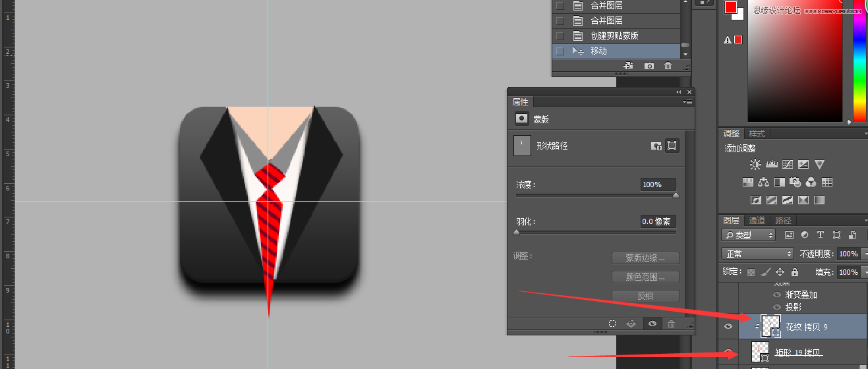Delete current state in History panel
The height and width of the screenshot is (369, 868).
click(668, 66)
